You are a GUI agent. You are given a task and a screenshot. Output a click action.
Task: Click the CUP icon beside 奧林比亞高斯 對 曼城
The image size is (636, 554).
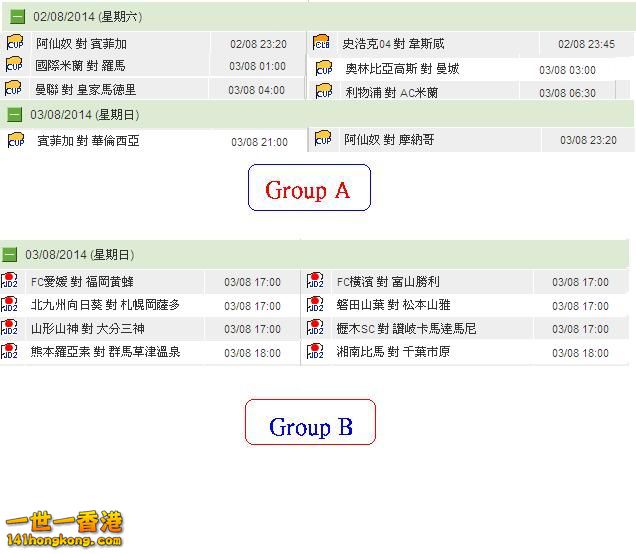[324, 68]
